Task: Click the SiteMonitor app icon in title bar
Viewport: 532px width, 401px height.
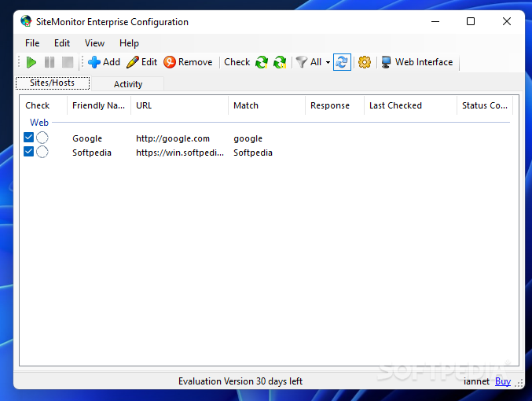Action: (x=26, y=21)
